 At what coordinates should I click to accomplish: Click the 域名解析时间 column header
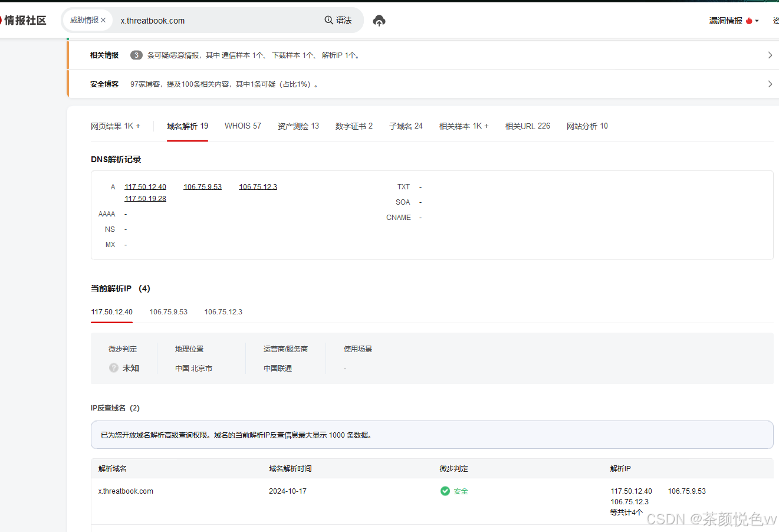[290, 469]
